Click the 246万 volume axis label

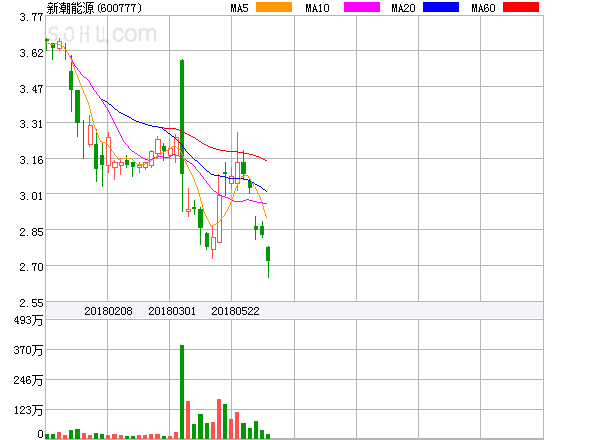point(28,380)
